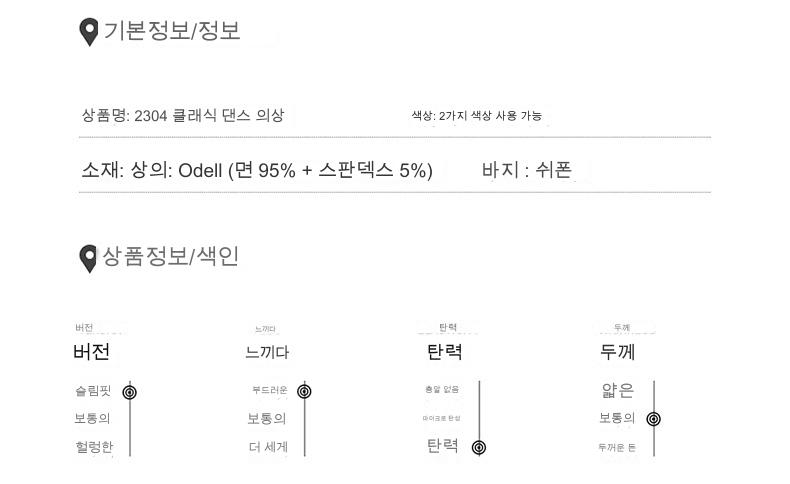The image size is (790, 484).
Task: Choose the 헐렁한 option under 버전
Action: 93,447
